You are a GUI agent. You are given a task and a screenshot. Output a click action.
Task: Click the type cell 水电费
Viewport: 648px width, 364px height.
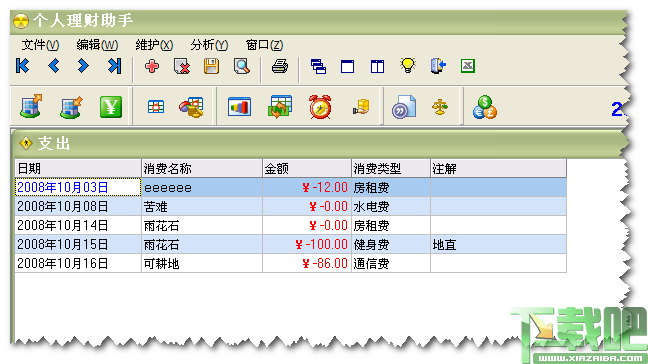pos(391,206)
